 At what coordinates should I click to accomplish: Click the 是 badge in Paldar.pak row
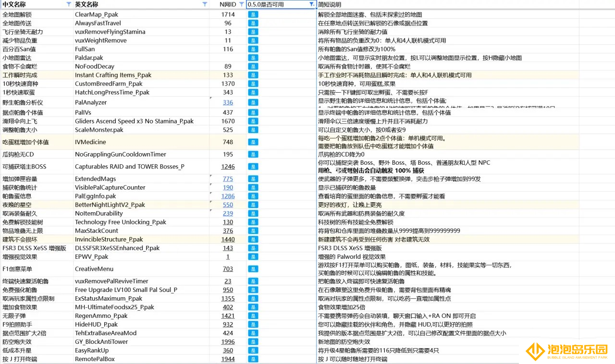pyautogui.click(x=253, y=58)
